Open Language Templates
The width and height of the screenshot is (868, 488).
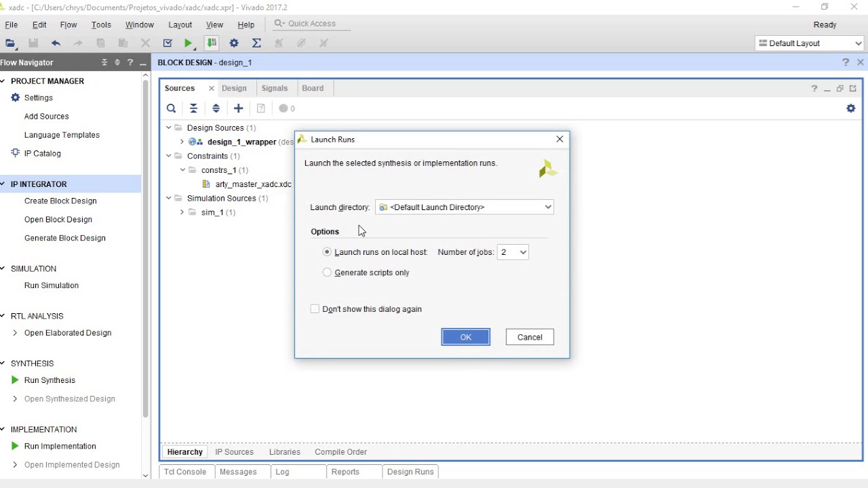click(x=62, y=135)
